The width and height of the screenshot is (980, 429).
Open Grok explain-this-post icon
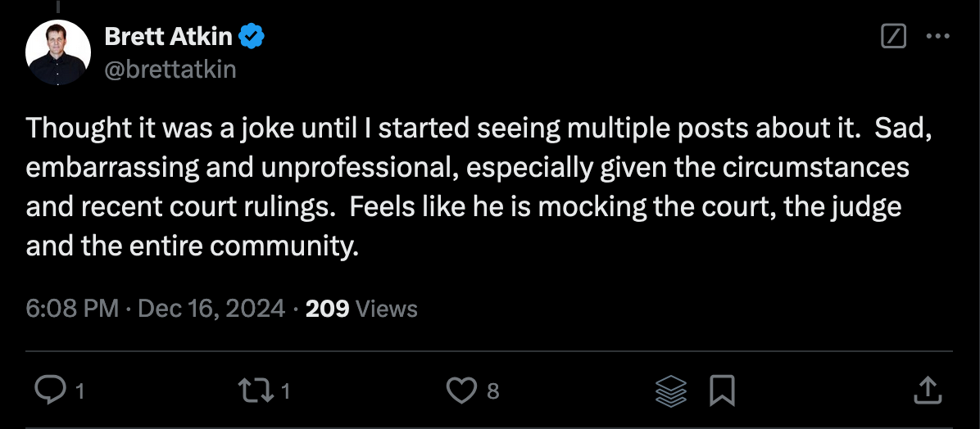point(892,37)
